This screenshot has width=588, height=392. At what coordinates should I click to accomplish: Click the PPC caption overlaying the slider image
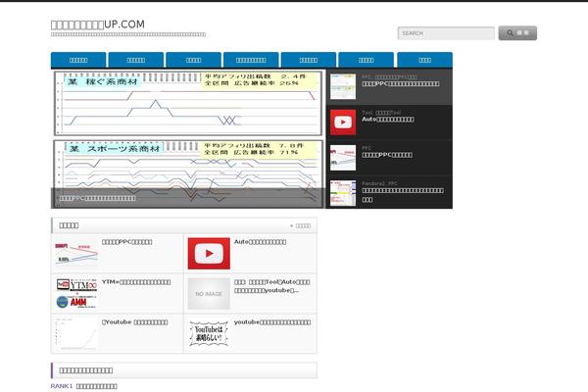tap(97, 198)
